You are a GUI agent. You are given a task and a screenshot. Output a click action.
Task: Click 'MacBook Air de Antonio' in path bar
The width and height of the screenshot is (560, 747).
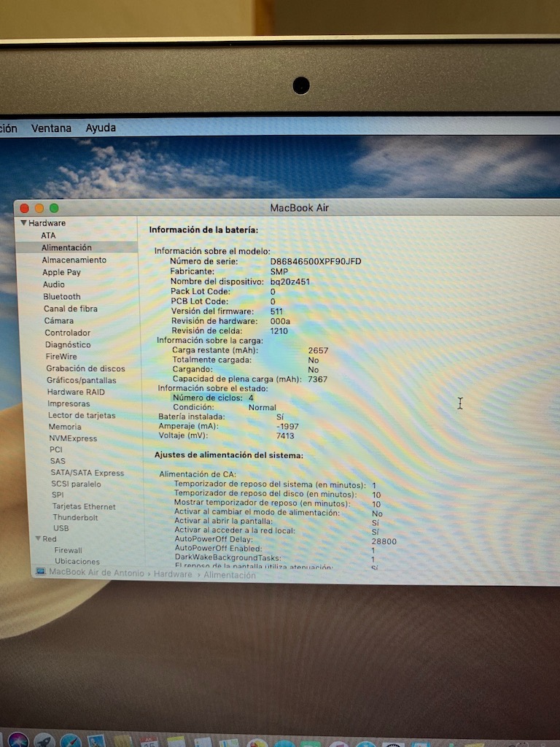click(96, 572)
